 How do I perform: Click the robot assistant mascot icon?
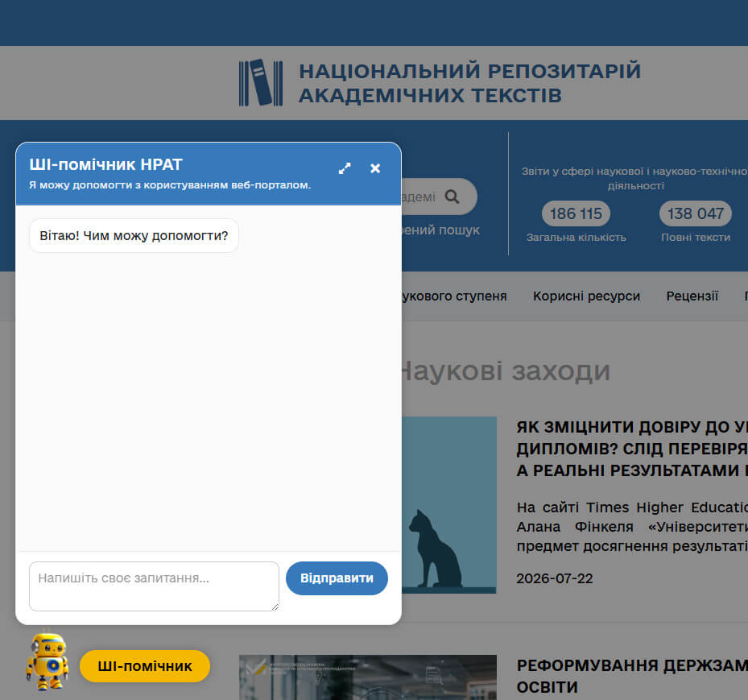click(x=47, y=661)
